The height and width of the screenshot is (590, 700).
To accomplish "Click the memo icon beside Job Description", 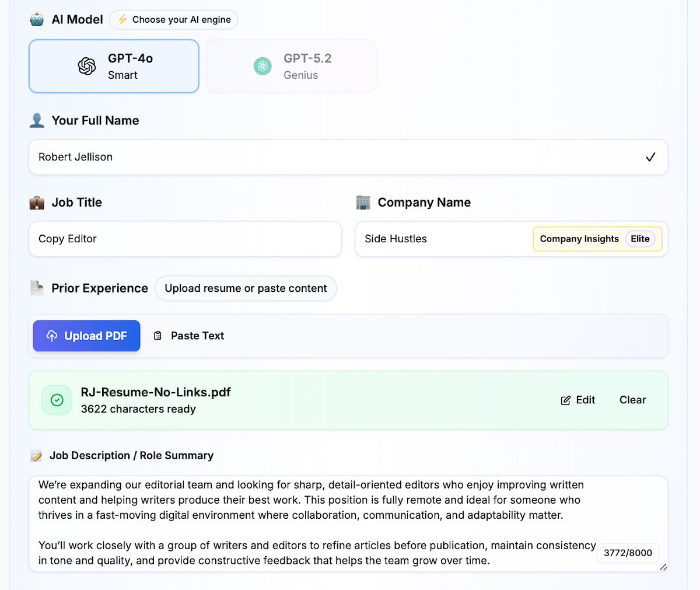I will [36, 456].
